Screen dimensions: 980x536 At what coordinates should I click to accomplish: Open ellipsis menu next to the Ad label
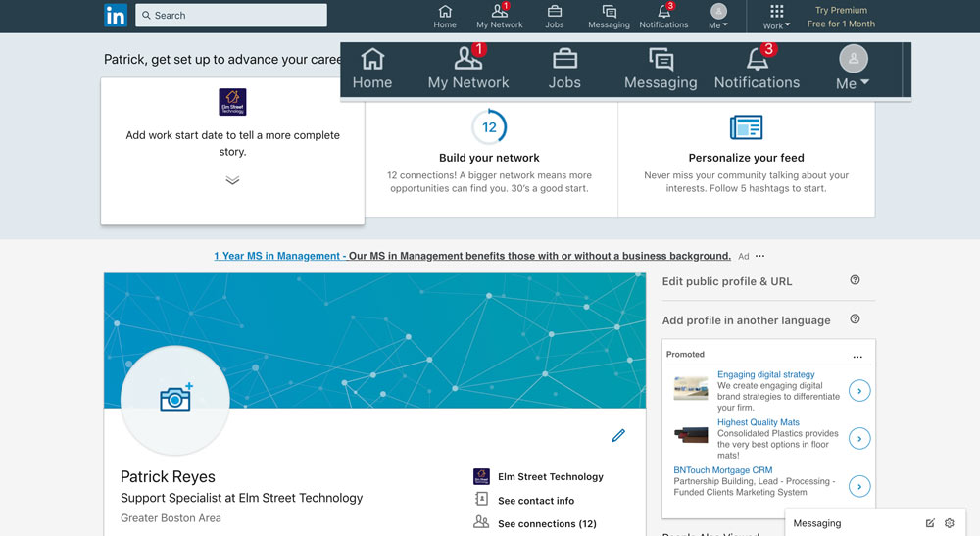click(759, 257)
